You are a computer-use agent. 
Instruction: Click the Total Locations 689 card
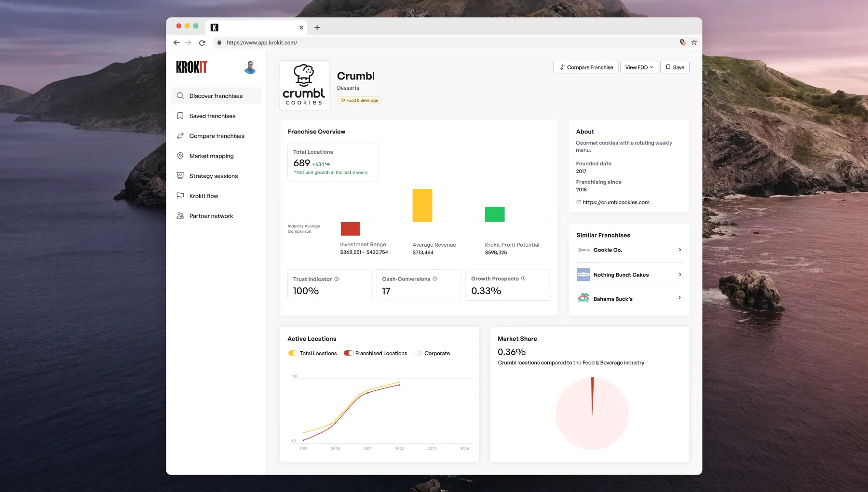coord(333,162)
